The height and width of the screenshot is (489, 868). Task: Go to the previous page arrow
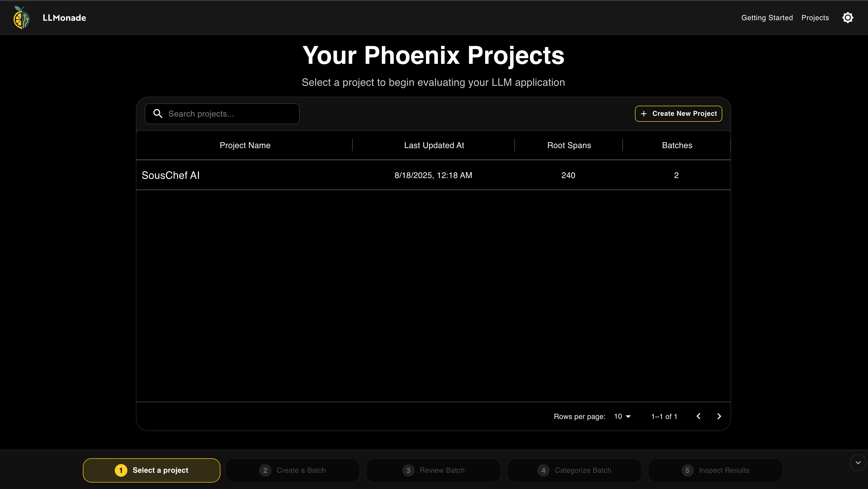pyautogui.click(x=699, y=416)
